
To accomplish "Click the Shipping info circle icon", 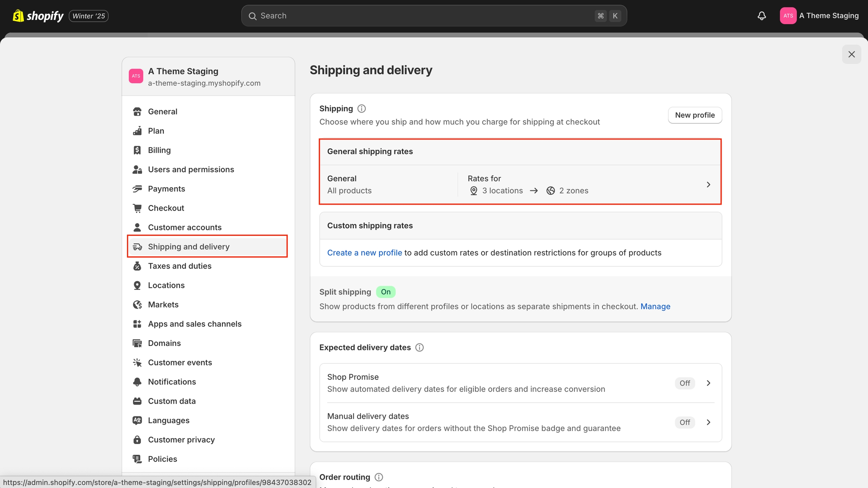I will click(361, 109).
